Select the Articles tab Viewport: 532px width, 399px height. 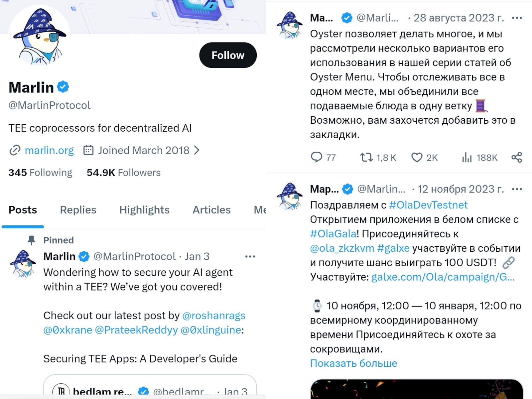tap(211, 210)
